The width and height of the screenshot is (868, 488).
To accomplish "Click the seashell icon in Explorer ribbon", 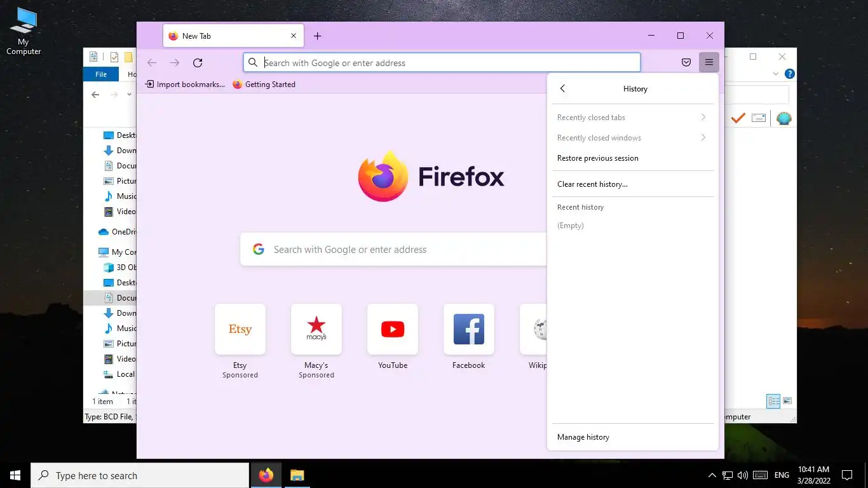I will click(784, 118).
